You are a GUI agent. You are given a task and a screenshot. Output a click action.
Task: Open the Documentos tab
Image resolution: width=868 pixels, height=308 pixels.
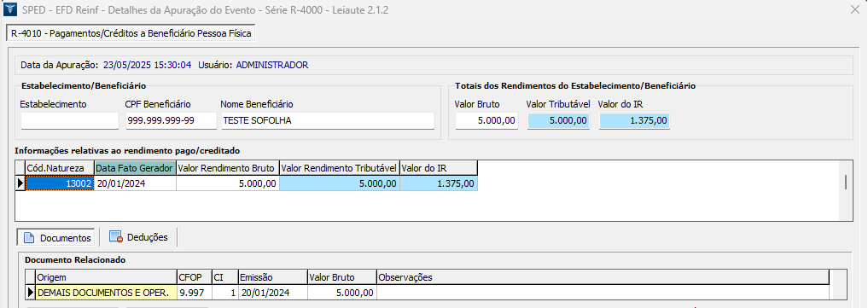click(x=56, y=237)
